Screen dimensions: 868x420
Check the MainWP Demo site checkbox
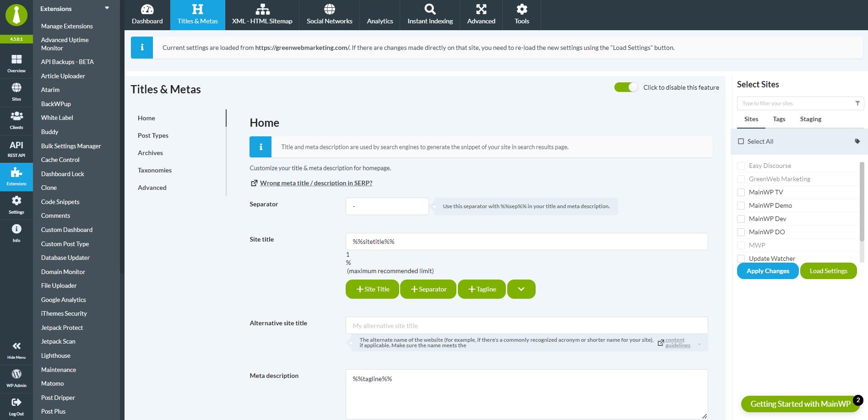click(741, 205)
